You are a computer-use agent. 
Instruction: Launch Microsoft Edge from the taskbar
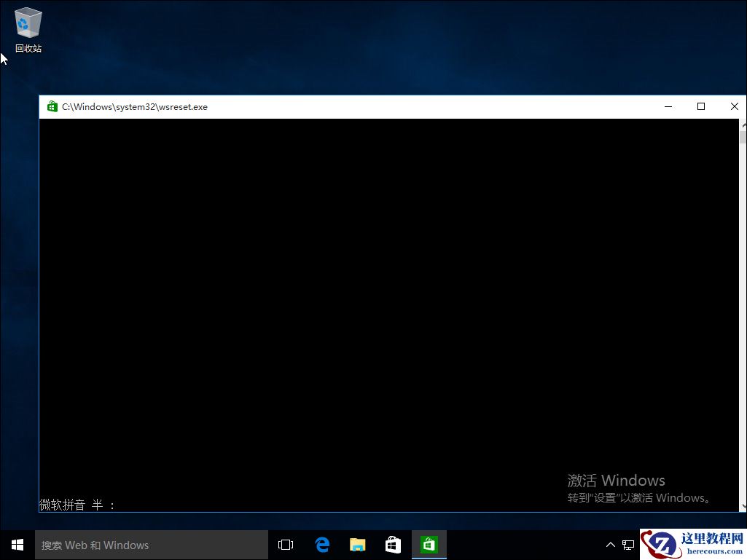[x=321, y=544]
